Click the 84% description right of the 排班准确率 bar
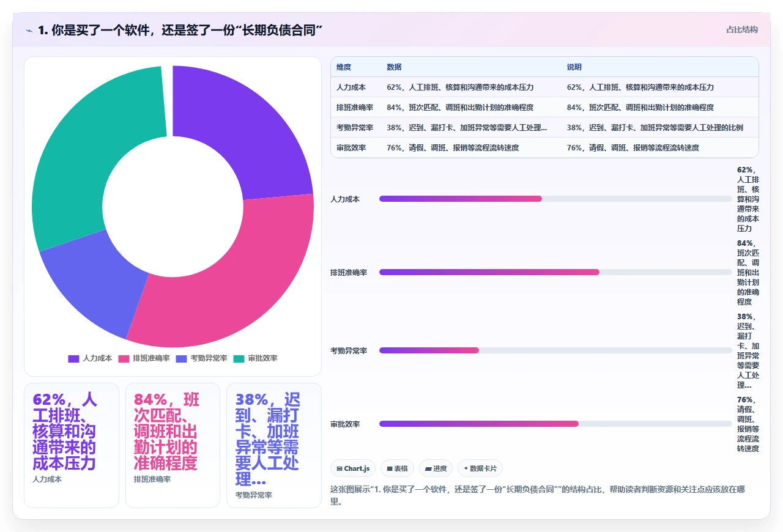Viewport: 783px width, 532px height. 748,273
